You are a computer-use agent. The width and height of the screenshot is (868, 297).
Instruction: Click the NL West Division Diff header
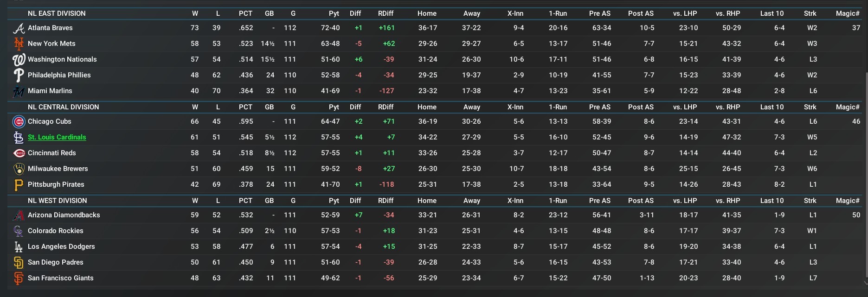(355, 201)
